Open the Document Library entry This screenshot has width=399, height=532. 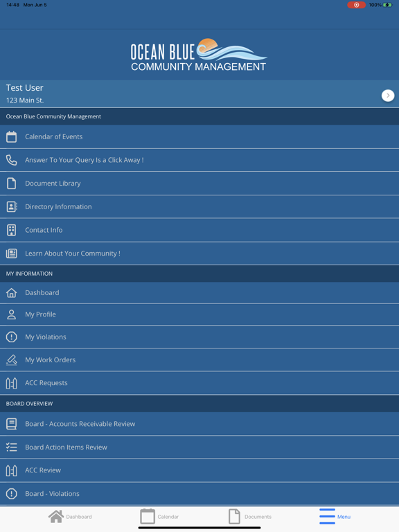click(x=199, y=183)
